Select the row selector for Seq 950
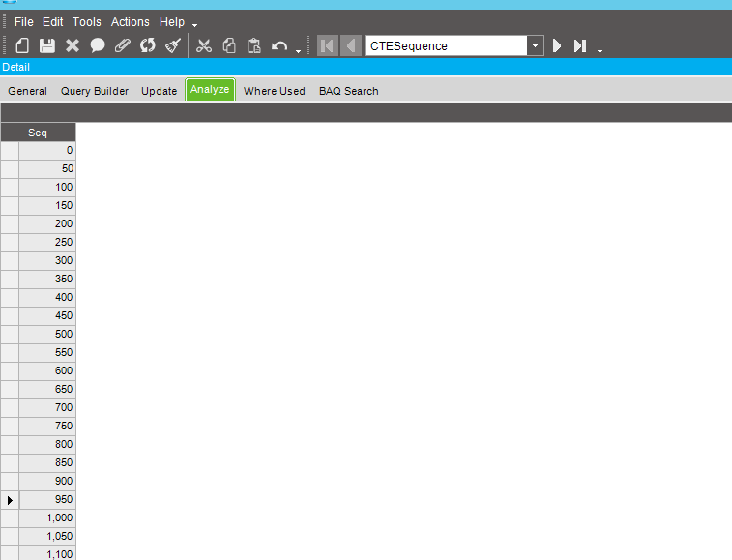Image resolution: width=732 pixels, height=560 pixels. [x=10, y=500]
